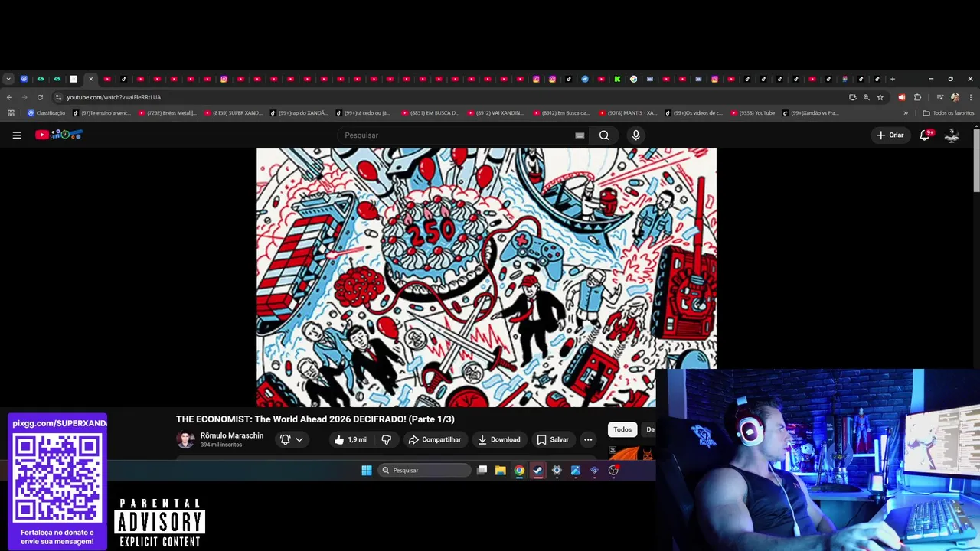Close the active tab
Image resolution: width=980 pixels, height=551 pixels.
(x=90, y=79)
